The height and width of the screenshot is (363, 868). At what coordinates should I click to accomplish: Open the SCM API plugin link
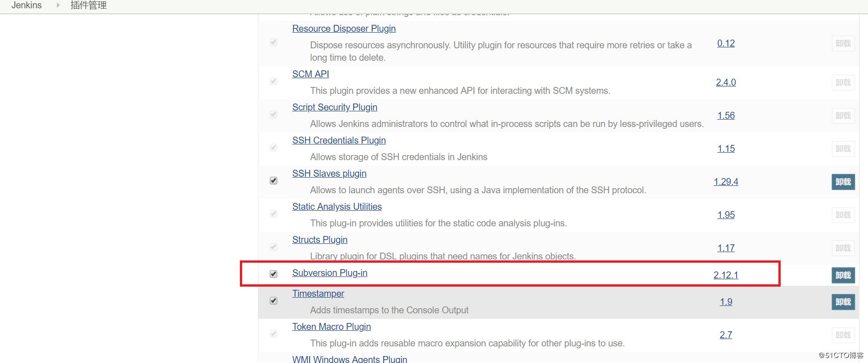click(x=311, y=74)
